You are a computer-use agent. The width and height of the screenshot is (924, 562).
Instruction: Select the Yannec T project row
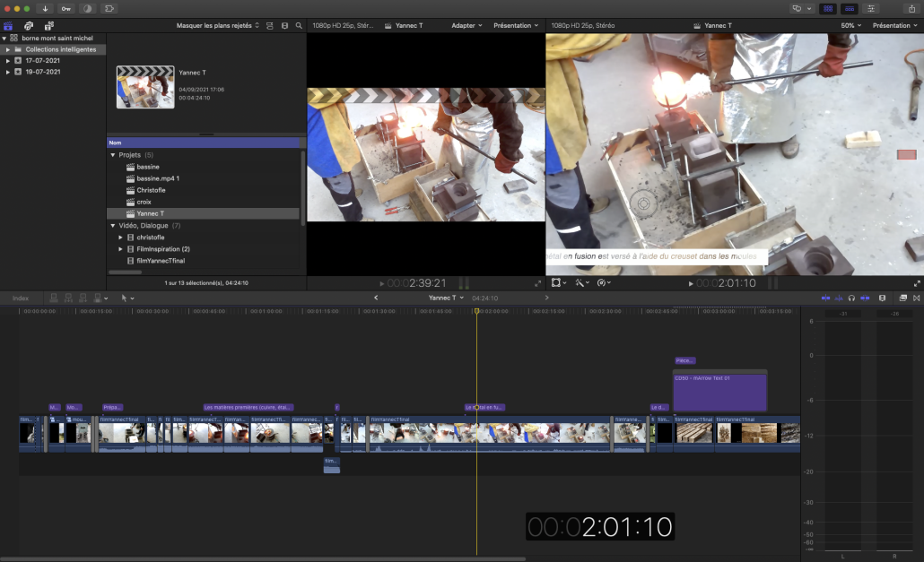point(203,213)
